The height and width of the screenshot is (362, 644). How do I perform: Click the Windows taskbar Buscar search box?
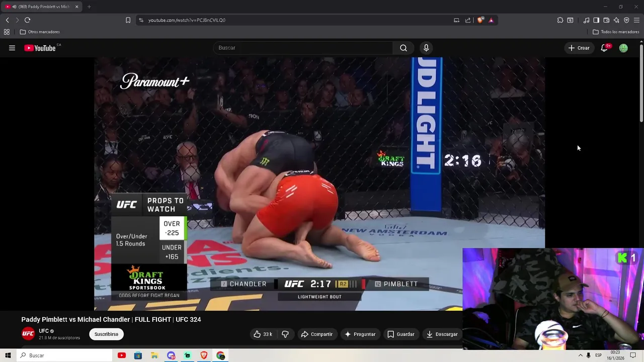pos(64,355)
